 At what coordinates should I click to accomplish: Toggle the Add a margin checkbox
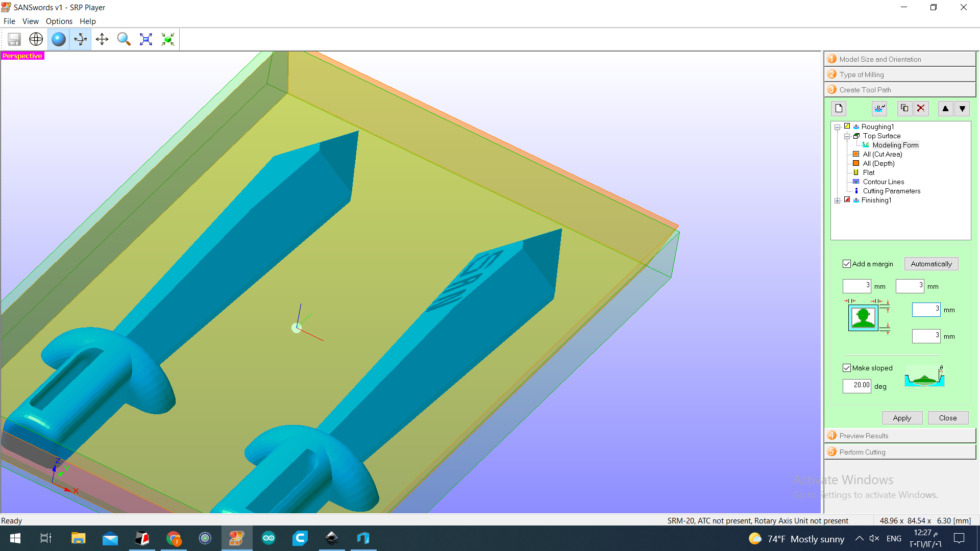point(847,264)
